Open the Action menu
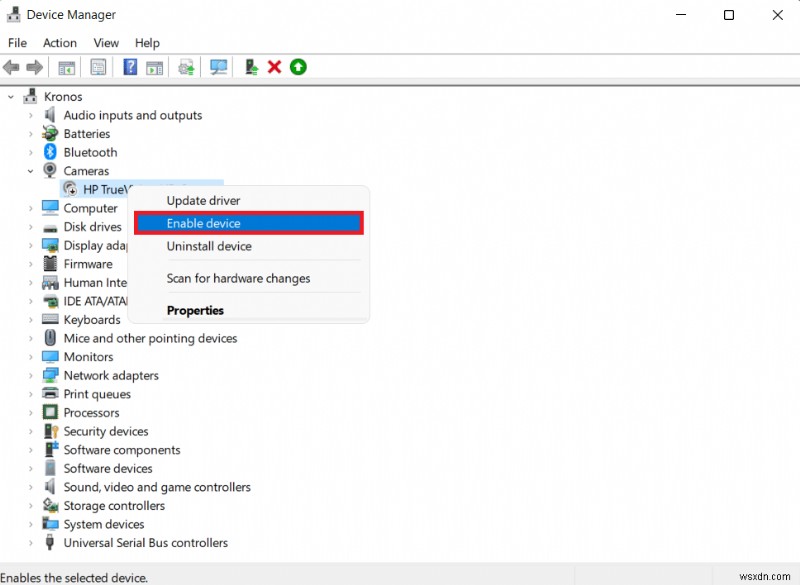Viewport: 800px width, 585px height. (60, 43)
